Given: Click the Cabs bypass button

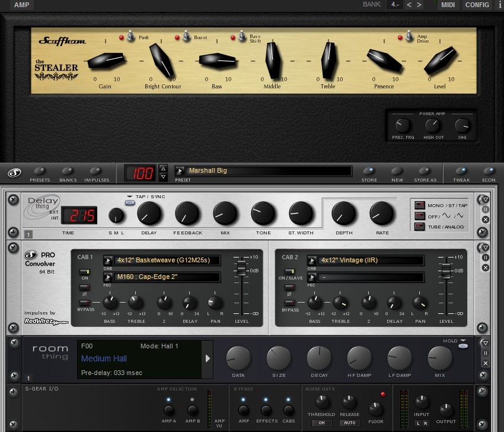Looking at the screenshot, I should (x=288, y=410).
